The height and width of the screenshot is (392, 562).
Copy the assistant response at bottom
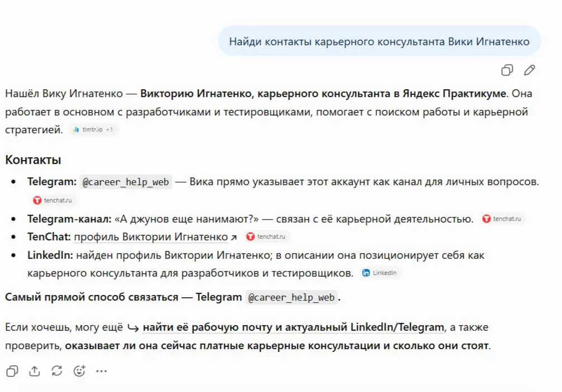coord(12,371)
